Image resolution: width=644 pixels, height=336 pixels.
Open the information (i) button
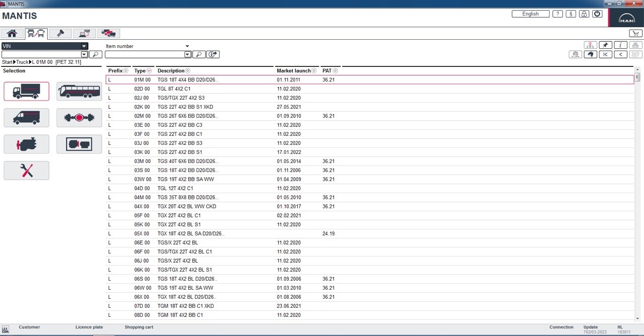pos(620,45)
